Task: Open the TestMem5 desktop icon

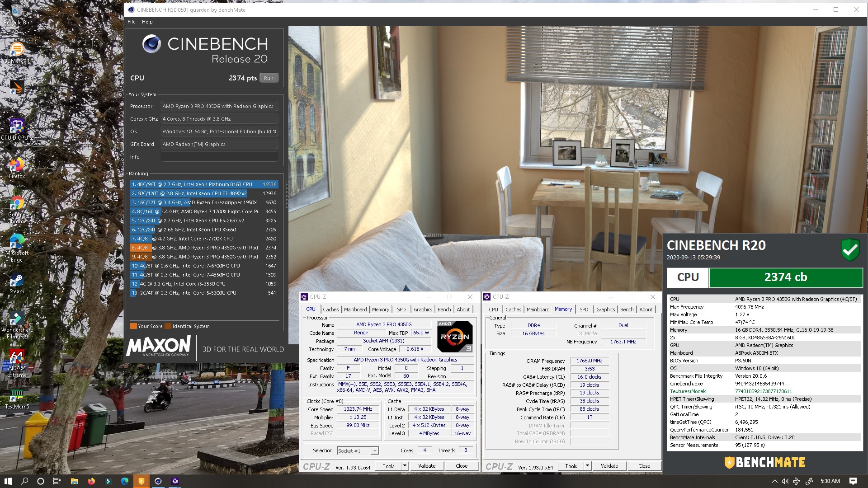Action: tap(17, 399)
